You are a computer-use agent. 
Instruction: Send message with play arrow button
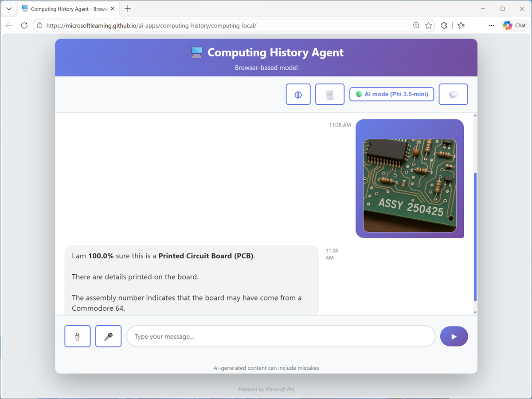(454, 336)
